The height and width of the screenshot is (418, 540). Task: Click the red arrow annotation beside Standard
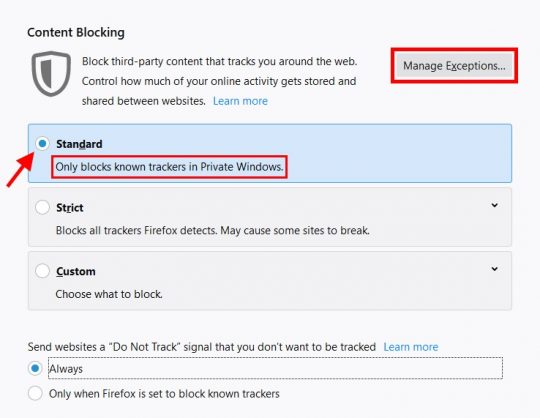coord(20,170)
